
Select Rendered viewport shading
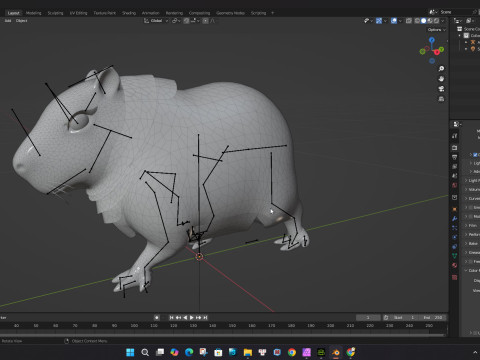point(436,21)
